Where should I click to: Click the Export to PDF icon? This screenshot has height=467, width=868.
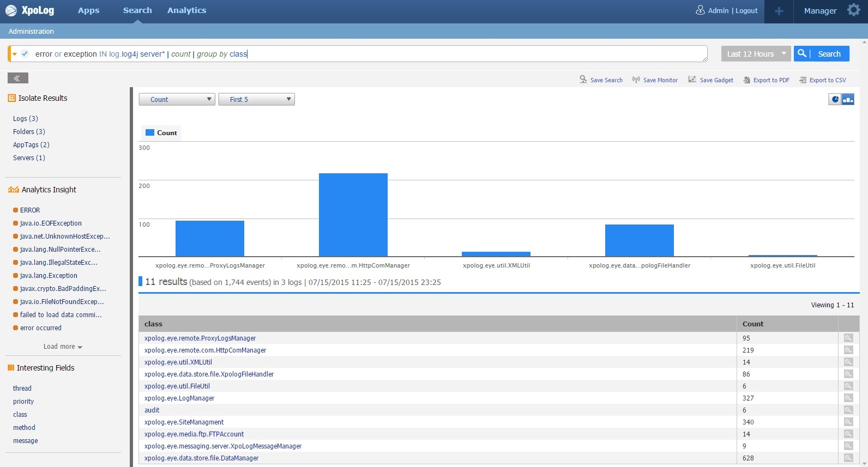tap(747, 80)
